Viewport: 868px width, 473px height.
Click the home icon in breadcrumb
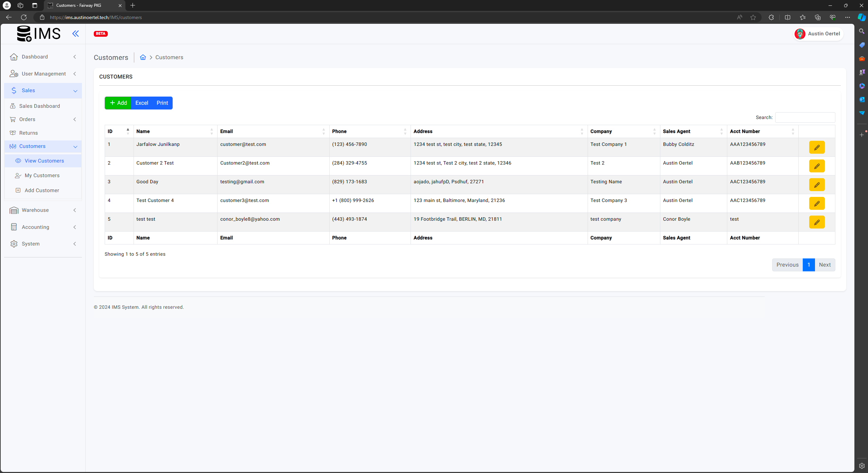143,57
